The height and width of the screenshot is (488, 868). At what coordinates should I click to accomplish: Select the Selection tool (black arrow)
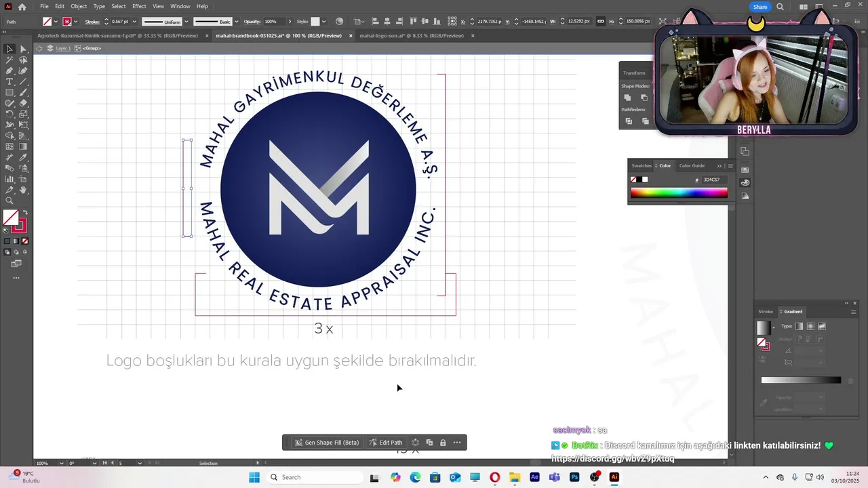(9, 49)
